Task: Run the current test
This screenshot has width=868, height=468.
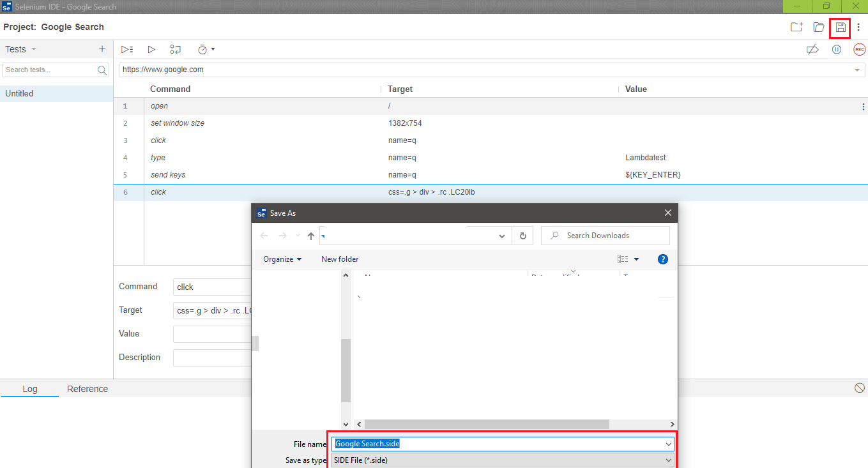Action: [151, 49]
